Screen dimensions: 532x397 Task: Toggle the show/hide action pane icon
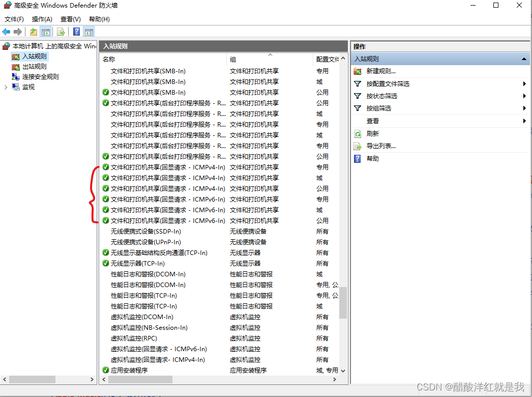pyautogui.click(x=89, y=32)
